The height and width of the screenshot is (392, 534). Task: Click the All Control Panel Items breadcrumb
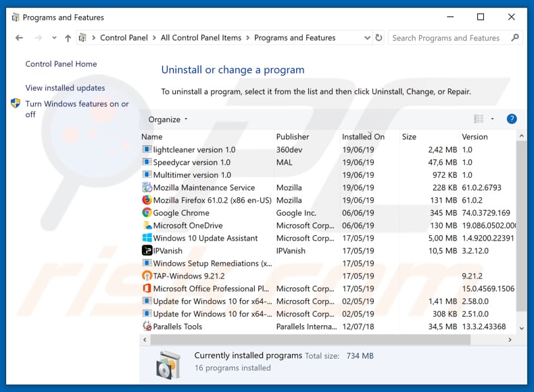(x=201, y=37)
